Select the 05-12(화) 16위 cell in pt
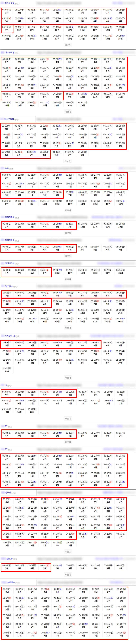 point(32,411)
